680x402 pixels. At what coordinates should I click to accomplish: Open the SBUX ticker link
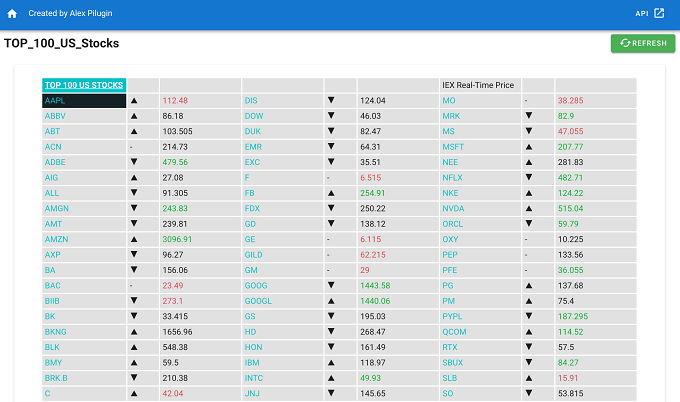(x=453, y=363)
